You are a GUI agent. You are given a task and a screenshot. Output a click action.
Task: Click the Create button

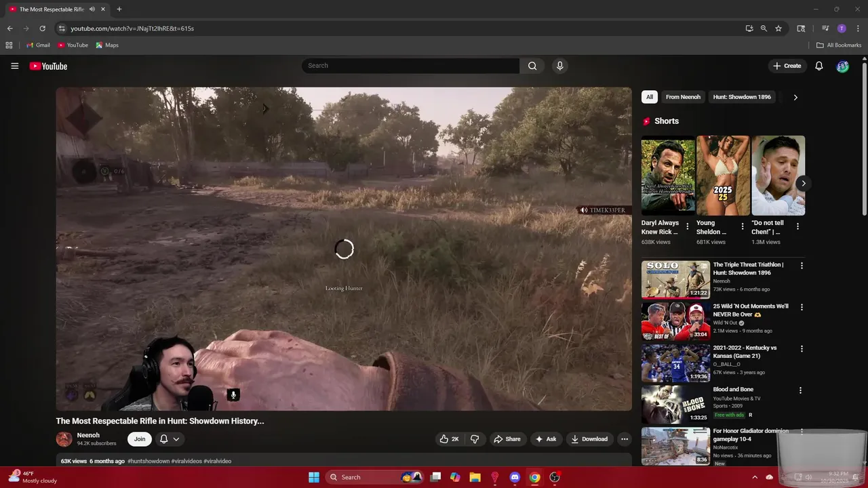point(787,66)
